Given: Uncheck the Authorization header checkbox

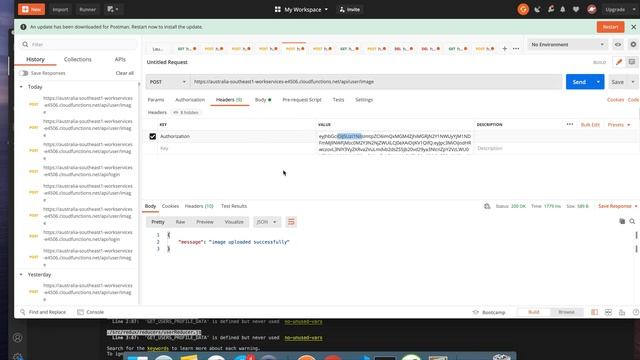Looking at the screenshot, I should [x=153, y=136].
